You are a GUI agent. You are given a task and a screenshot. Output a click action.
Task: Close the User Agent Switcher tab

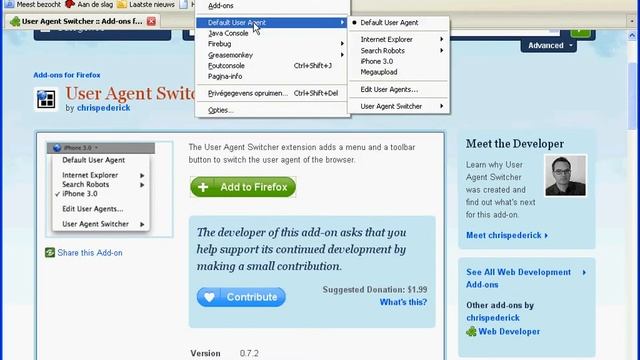(151, 21)
